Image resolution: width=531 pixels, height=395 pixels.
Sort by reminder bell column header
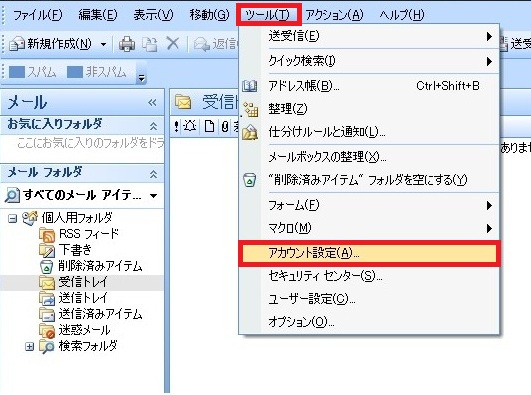(x=190, y=127)
